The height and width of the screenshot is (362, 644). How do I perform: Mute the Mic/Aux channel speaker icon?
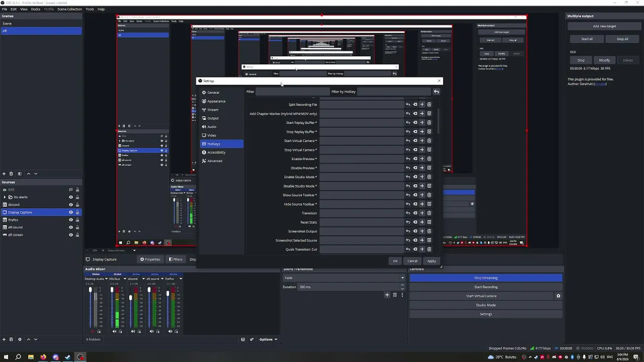[114, 331]
